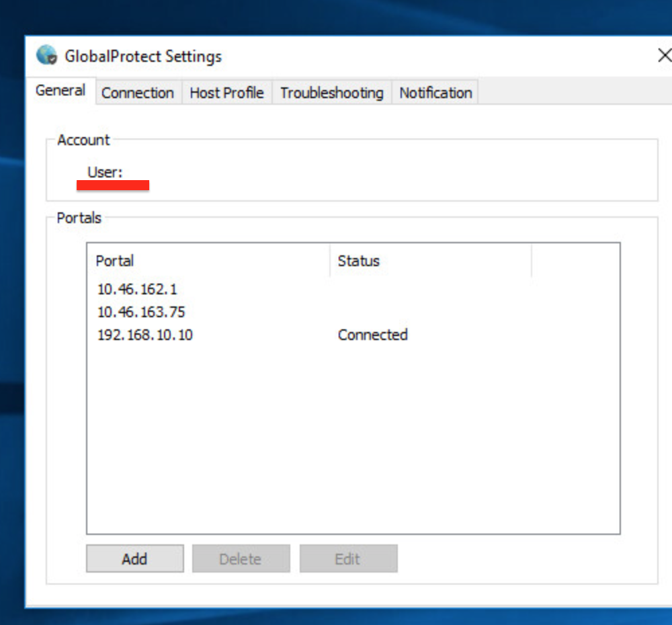The height and width of the screenshot is (625, 672).
Task: Open the Host Profile tab
Action: tap(226, 93)
